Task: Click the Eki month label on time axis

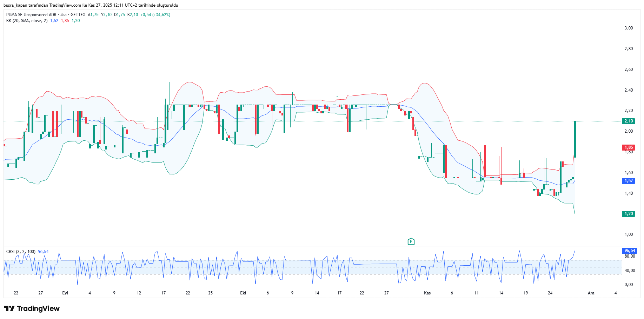Action: tap(243, 293)
